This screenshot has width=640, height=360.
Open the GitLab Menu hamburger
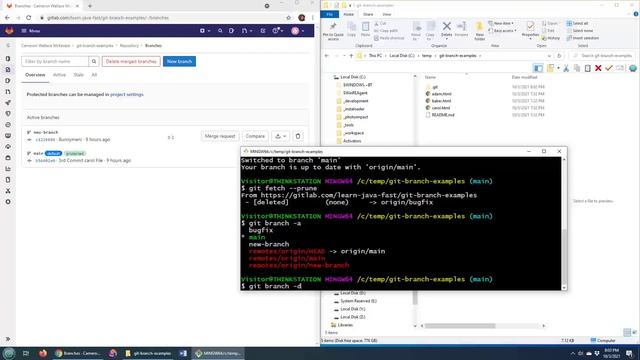[31, 31]
